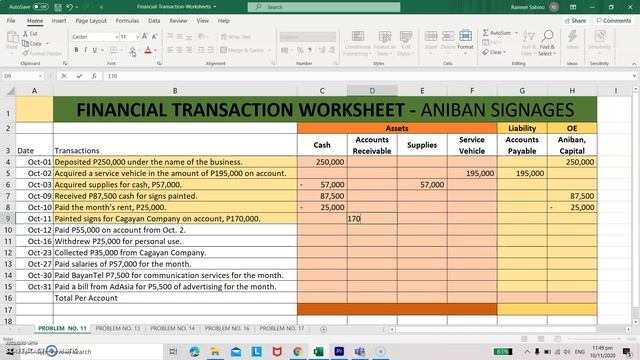Screen dimensions: 640x360
Task: Open the AutoSum dropdown arrow
Action: tap(516, 33)
